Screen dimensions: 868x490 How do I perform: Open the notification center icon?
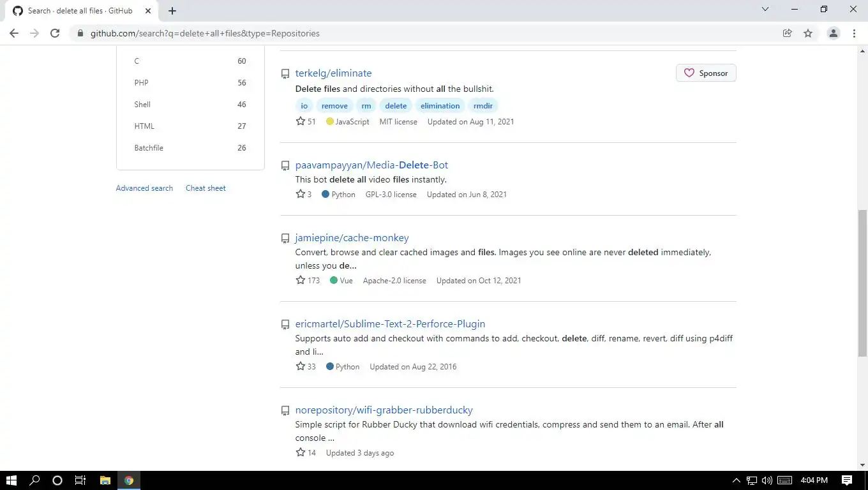coord(847,480)
